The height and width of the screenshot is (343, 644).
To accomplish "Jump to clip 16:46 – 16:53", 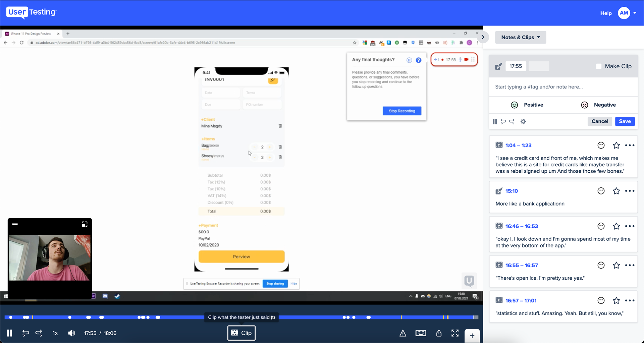I will 522,226.
